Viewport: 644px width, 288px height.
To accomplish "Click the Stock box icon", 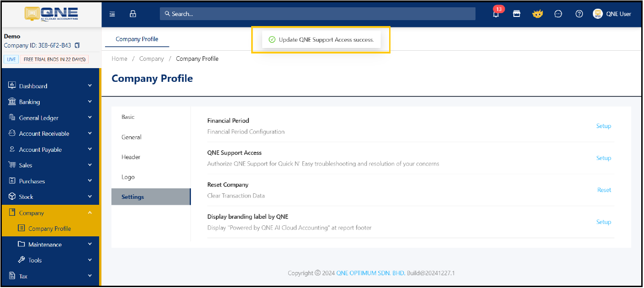I will pos(12,196).
